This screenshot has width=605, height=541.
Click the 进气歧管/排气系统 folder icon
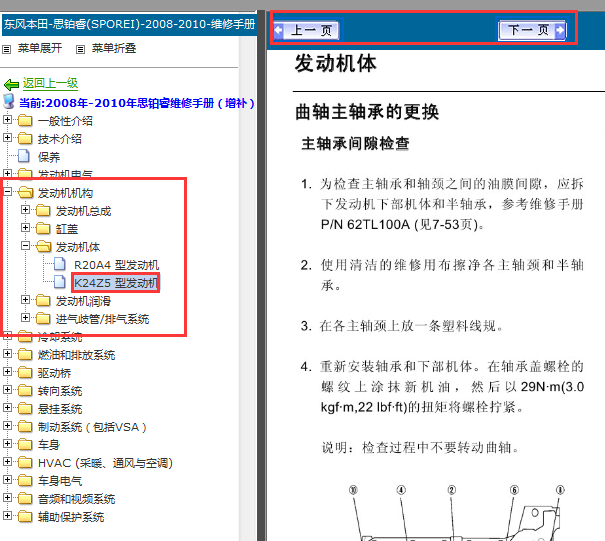43,319
